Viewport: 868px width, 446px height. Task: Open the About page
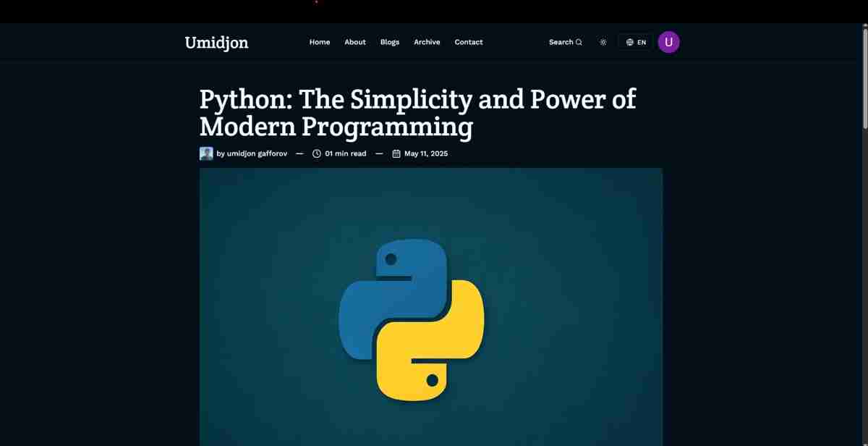355,42
